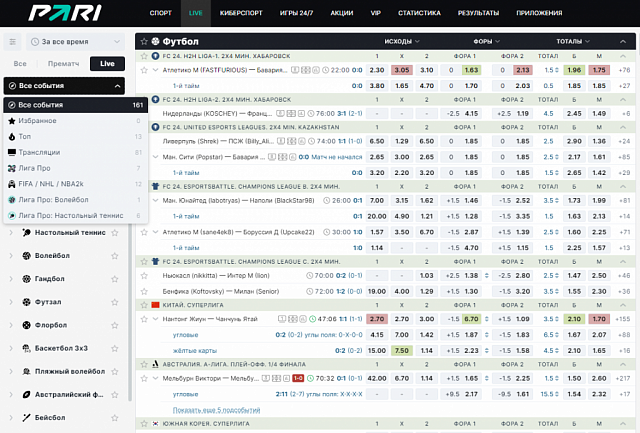Pick odds 2.30 for Атлетико М win
640x433 pixels.
pos(377,70)
